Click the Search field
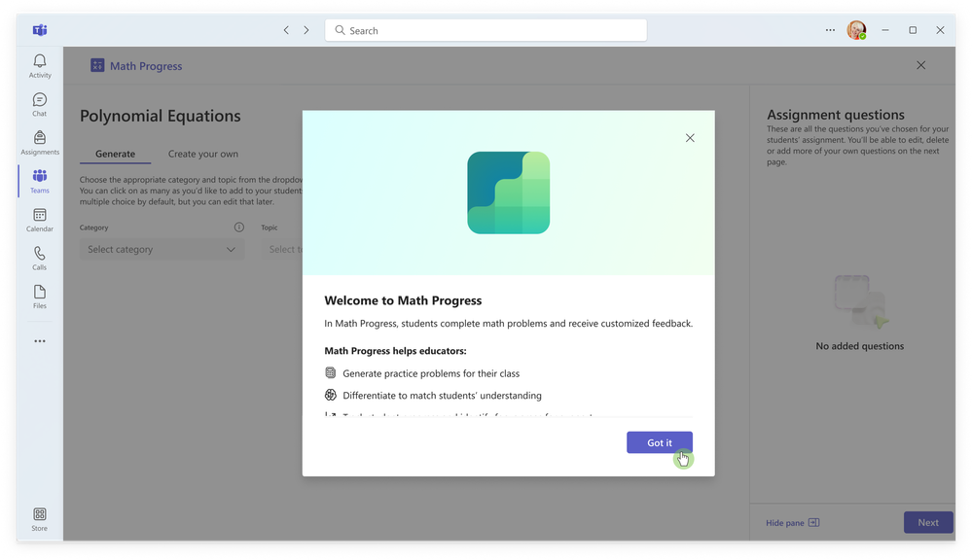972x560 pixels. click(x=486, y=30)
